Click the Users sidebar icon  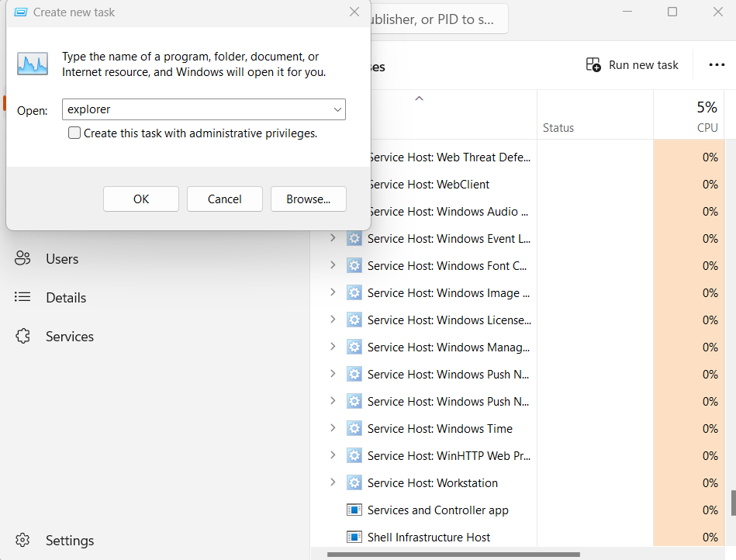(23, 259)
